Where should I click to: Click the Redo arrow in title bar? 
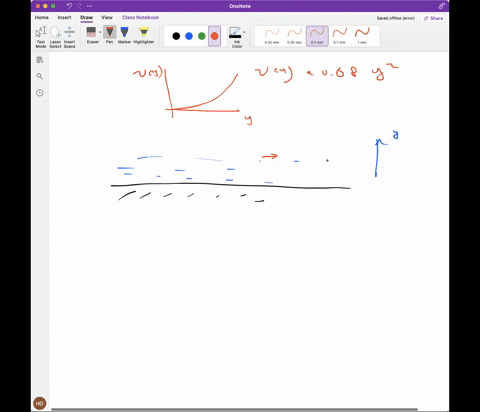click(79, 6)
